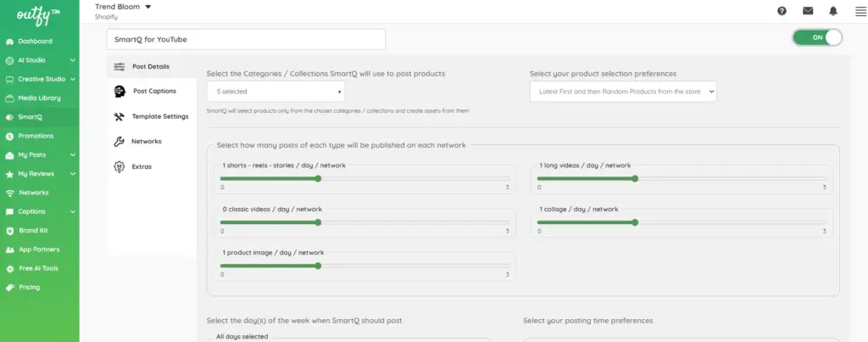The image size is (868, 342).
Task: Open the help question mark icon
Action: 782,11
